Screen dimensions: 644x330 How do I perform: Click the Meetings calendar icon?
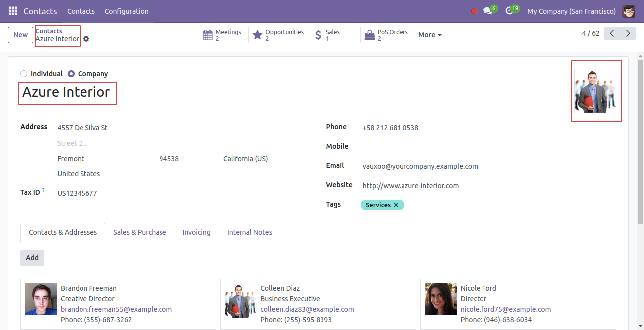(208, 35)
